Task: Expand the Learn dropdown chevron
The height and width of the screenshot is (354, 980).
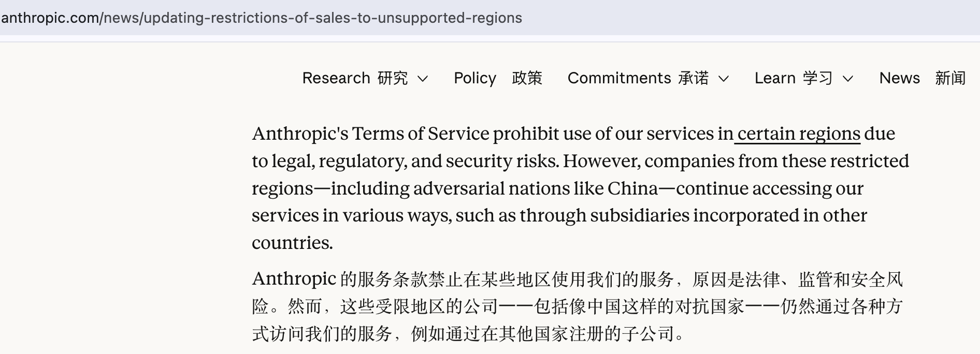Action: [x=848, y=79]
